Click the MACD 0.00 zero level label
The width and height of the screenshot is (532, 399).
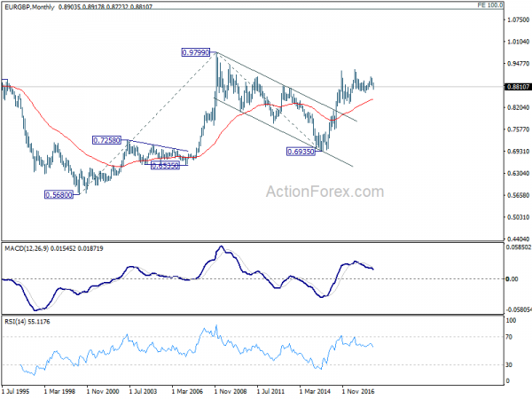[512, 279]
